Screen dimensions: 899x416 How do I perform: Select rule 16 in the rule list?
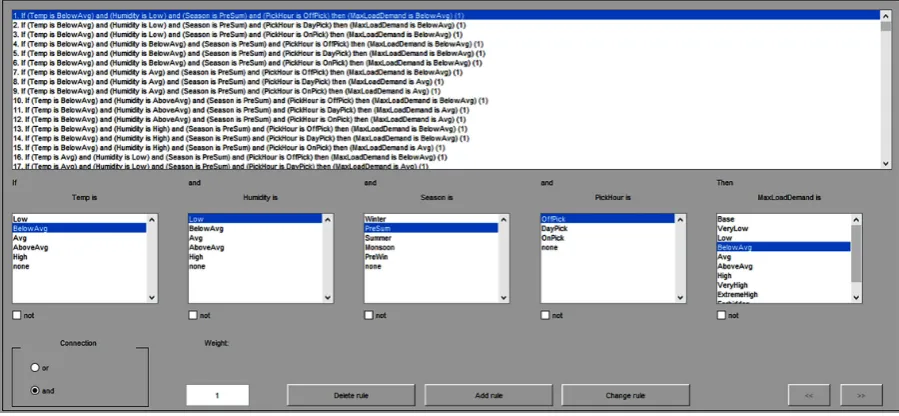tap(447, 157)
